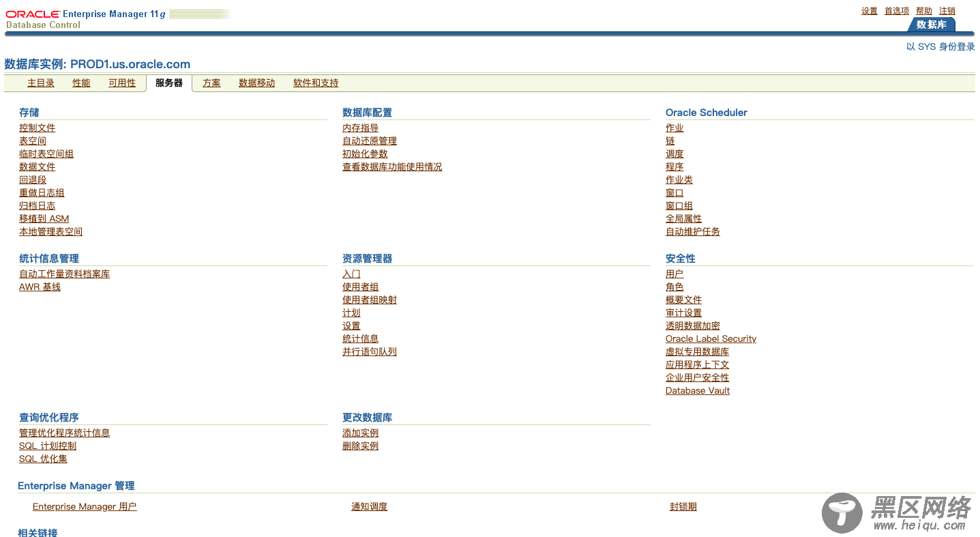This screenshot has width=980, height=537.
Task: Open 管理优化程序统计信息 link
Action: tap(65, 433)
